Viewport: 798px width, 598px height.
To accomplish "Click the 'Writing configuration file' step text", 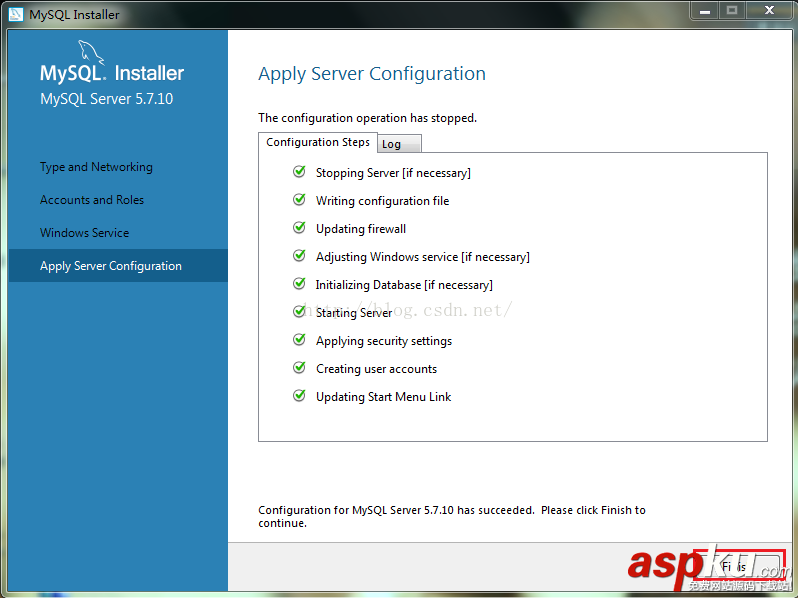I will [x=383, y=201].
